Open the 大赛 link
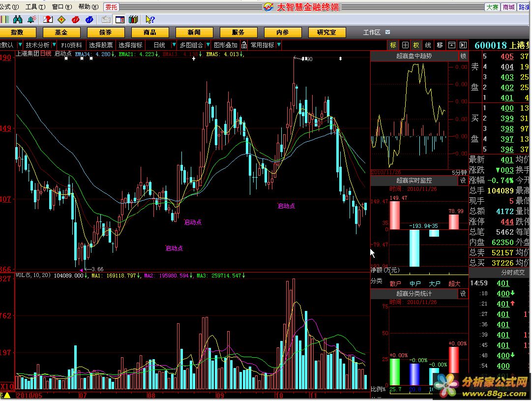The image size is (532, 401). click(492, 7)
